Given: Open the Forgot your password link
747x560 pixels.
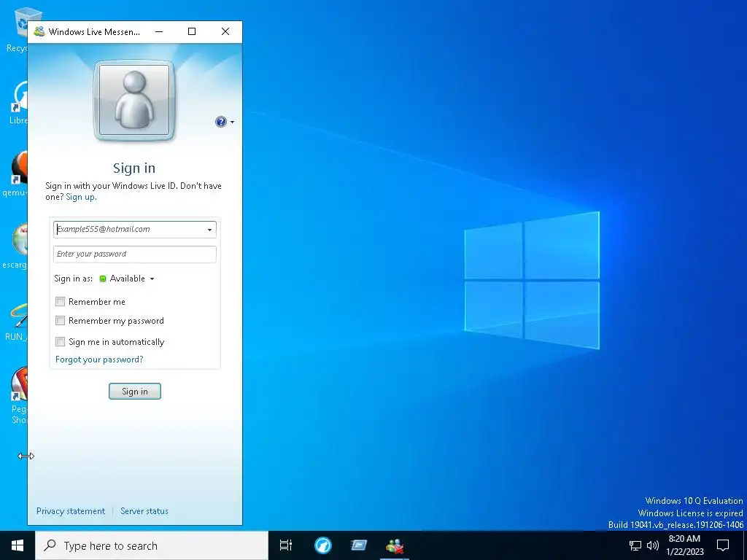Looking at the screenshot, I should (x=99, y=359).
